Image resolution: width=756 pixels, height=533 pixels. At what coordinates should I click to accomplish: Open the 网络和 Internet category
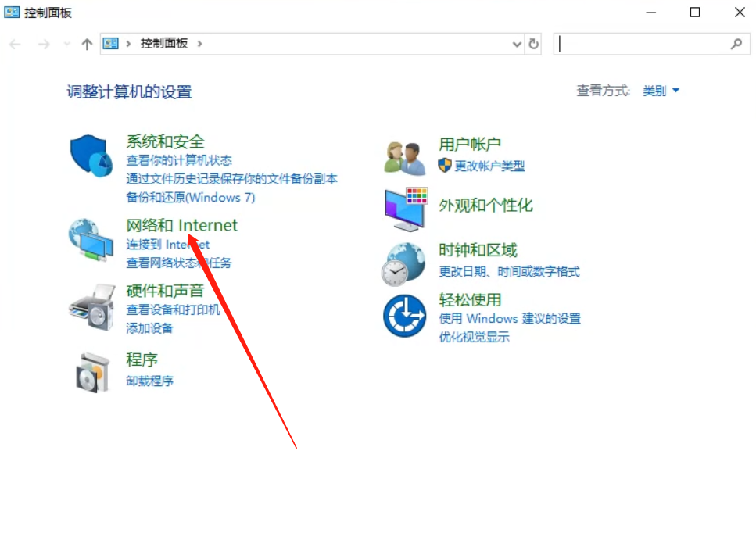click(181, 225)
